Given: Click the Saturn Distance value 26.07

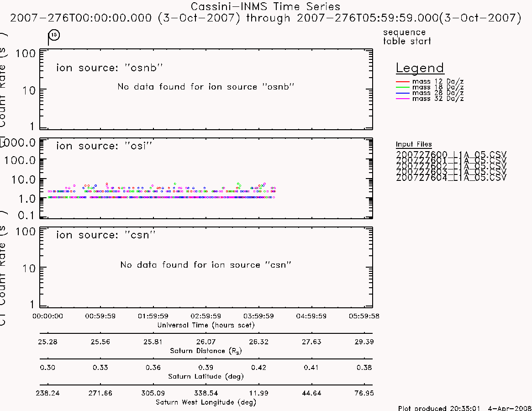Looking at the screenshot, I should pos(205,342).
